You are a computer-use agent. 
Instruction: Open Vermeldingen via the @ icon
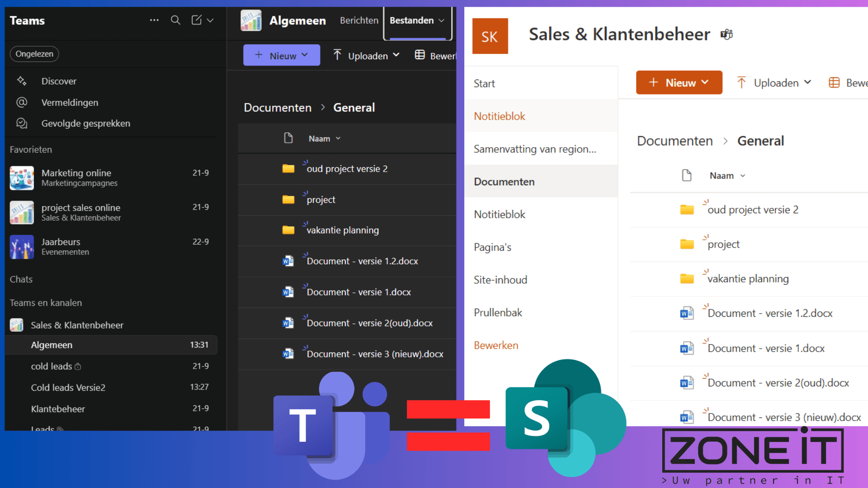[x=22, y=102]
